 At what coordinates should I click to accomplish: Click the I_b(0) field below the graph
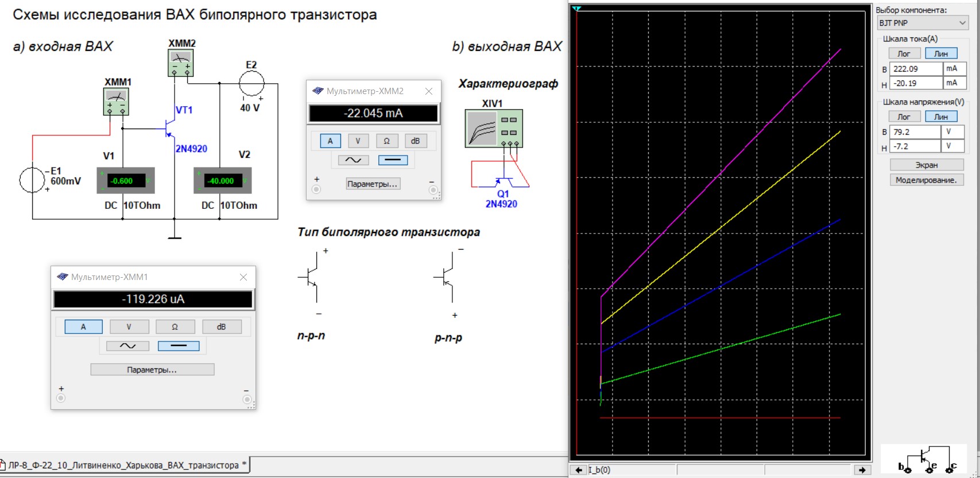[x=632, y=470]
